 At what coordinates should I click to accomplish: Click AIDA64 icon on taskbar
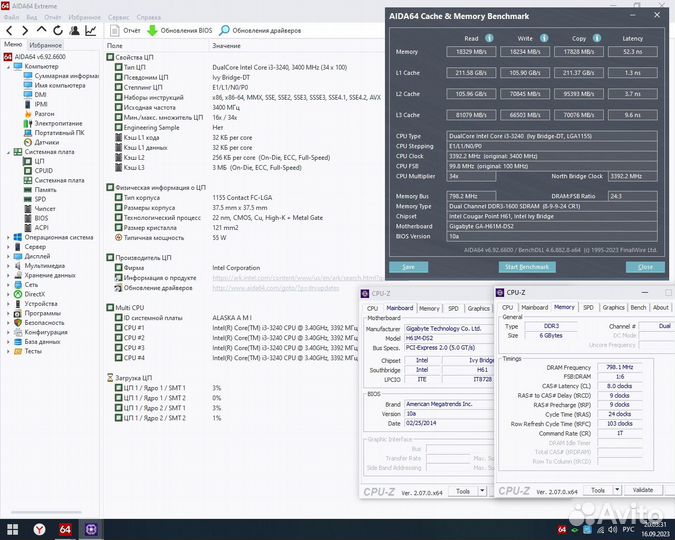(x=65, y=530)
